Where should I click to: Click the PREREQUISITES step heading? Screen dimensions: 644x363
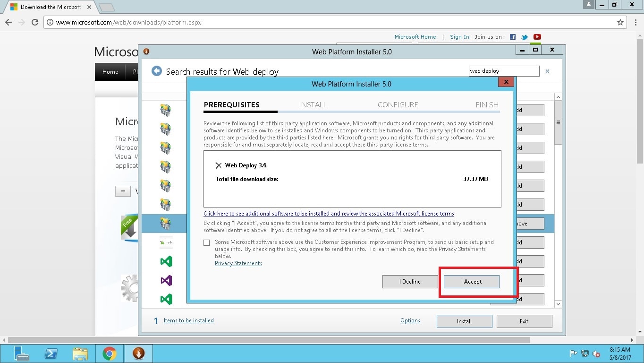231,105
